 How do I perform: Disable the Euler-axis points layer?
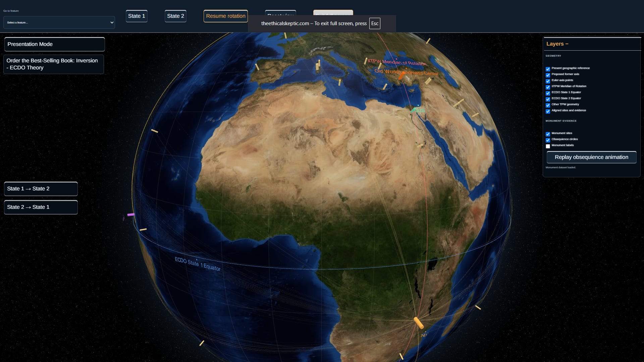(x=548, y=81)
